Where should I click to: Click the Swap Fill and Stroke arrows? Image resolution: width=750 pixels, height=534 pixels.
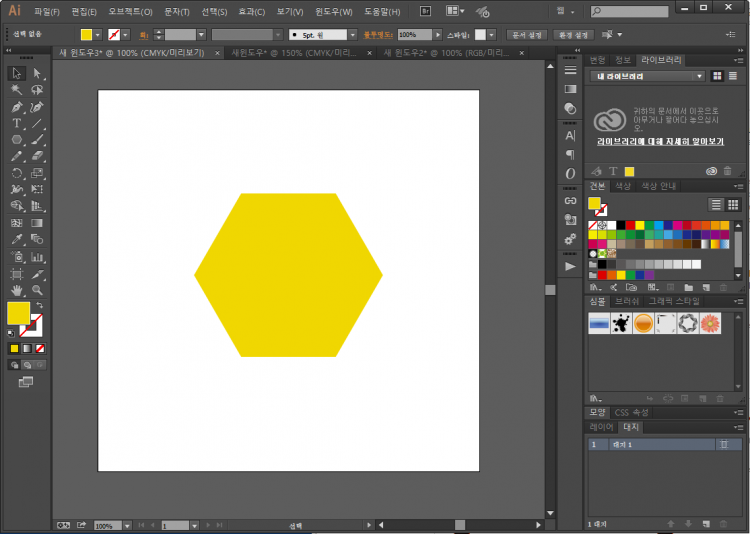point(39,305)
